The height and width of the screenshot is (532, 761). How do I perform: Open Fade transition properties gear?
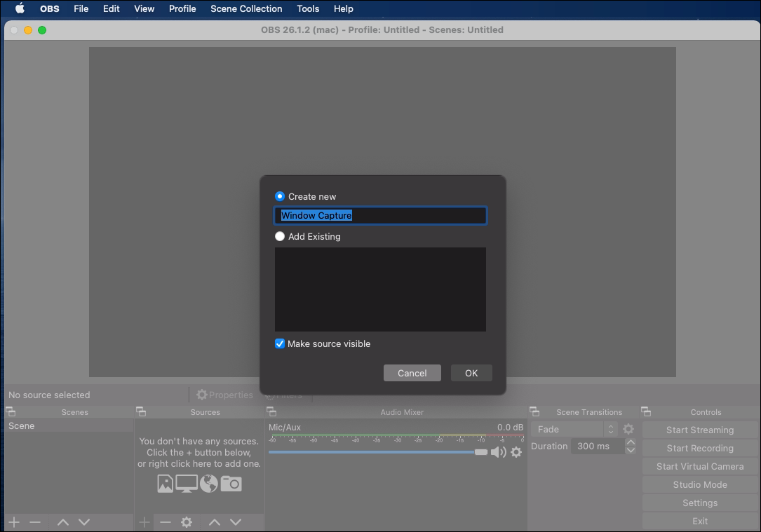coord(628,429)
